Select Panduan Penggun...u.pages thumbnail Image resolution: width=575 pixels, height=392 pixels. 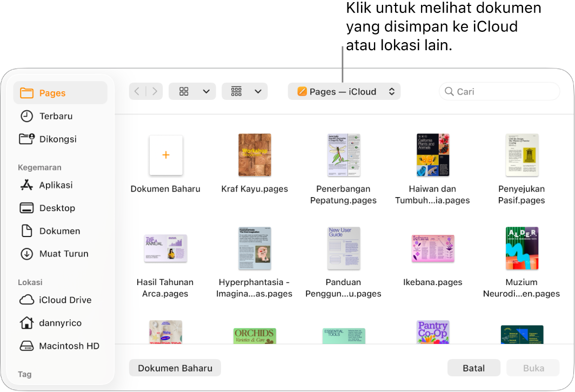point(344,248)
